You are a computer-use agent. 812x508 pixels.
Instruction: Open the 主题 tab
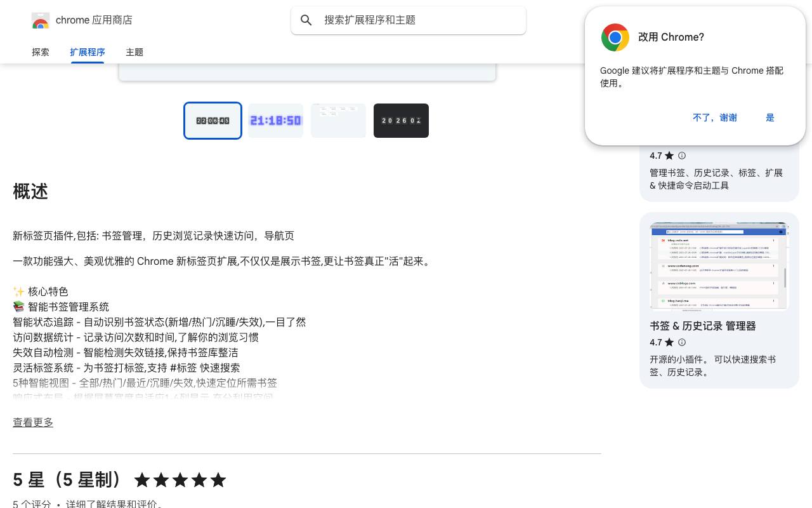tap(134, 52)
